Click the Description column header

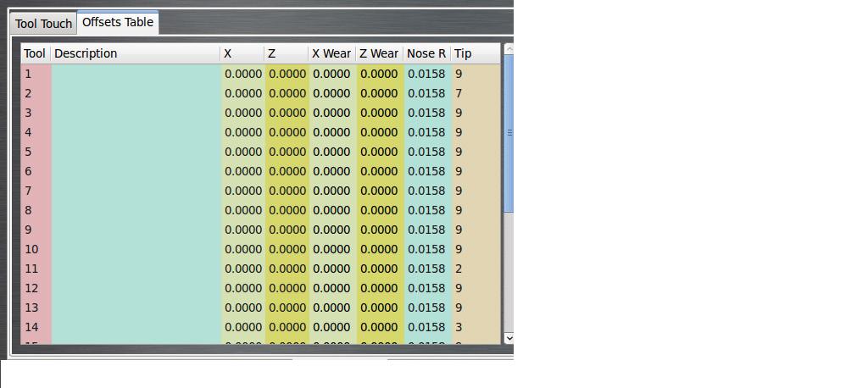(136, 53)
